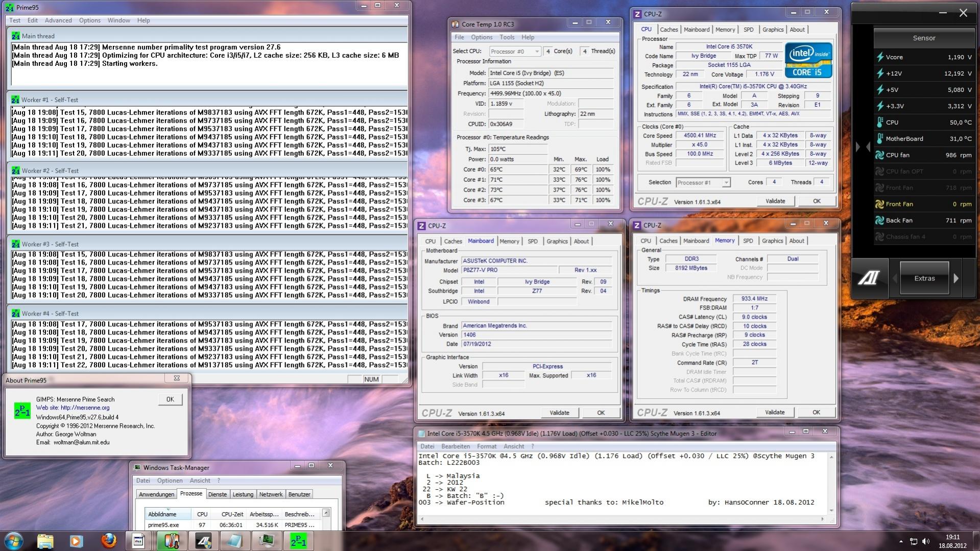The width and height of the screenshot is (980, 551).
Task: Click the Sensor header in AI Suite panel
Action: (x=924, y=38)
